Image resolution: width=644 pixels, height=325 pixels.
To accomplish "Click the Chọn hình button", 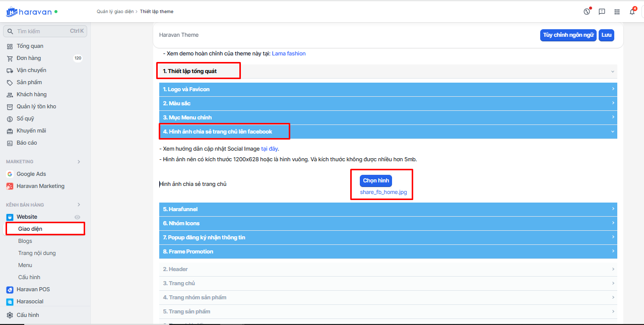I will point(376,181).
